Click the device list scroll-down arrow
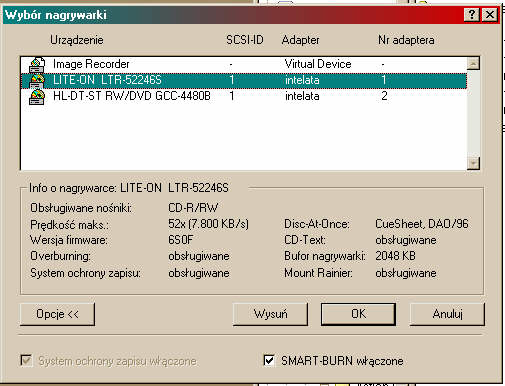The image size is (505, 386). [x=473, y=163]
